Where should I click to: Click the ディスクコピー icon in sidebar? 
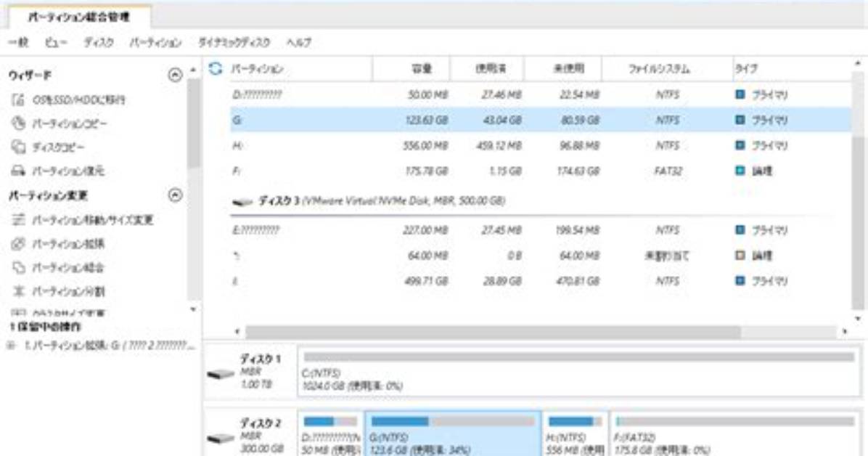18,147
